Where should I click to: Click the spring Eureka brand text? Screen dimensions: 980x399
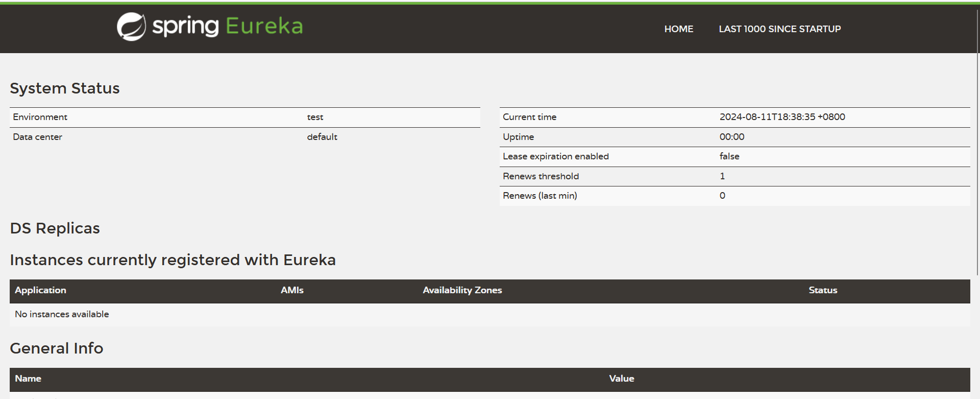click(x=228, y=27)
